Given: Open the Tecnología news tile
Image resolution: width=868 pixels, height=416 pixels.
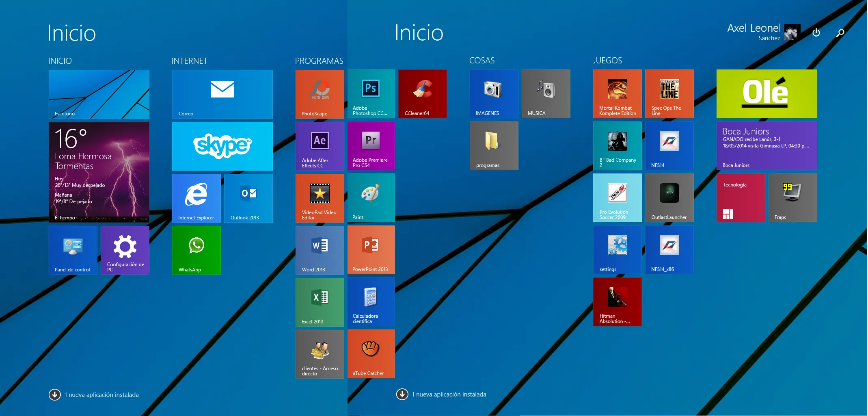Looking at the screenshot, I should pos(741,198).
